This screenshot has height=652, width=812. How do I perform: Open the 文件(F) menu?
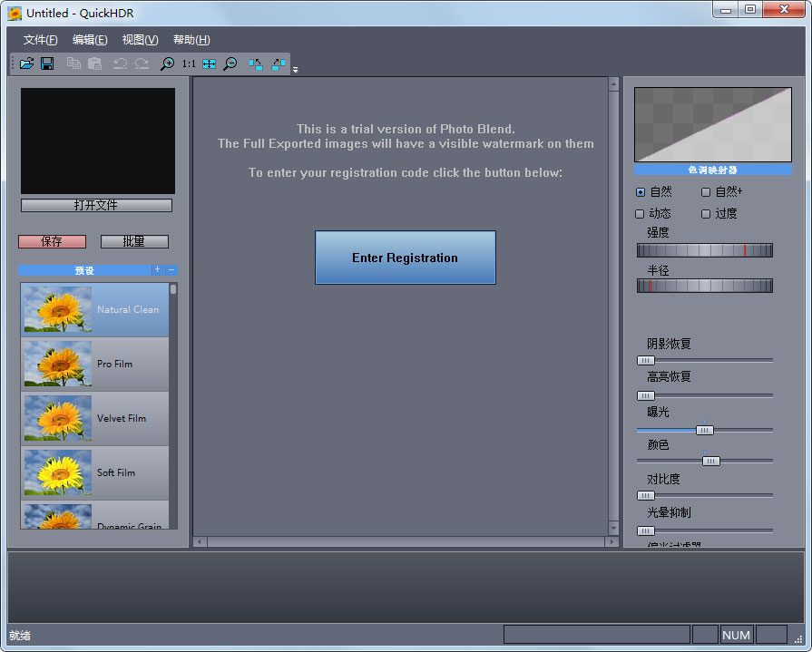[41, 40]
